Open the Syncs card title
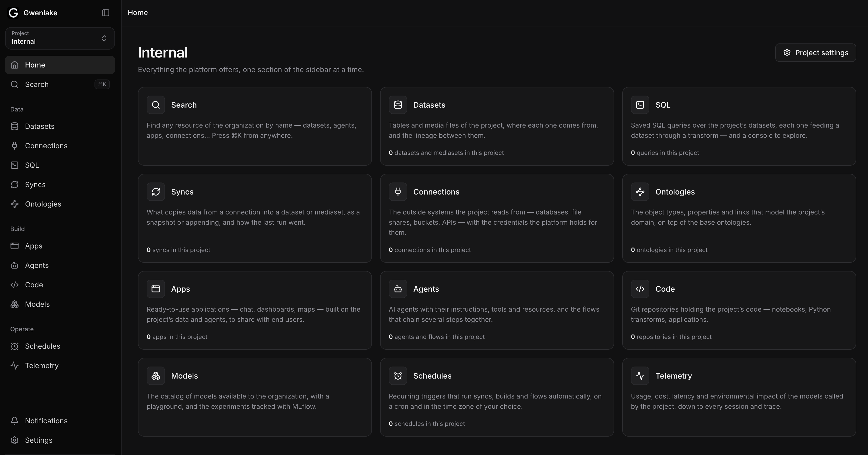The height and width of the screenshot is (455, 868). 182,192
